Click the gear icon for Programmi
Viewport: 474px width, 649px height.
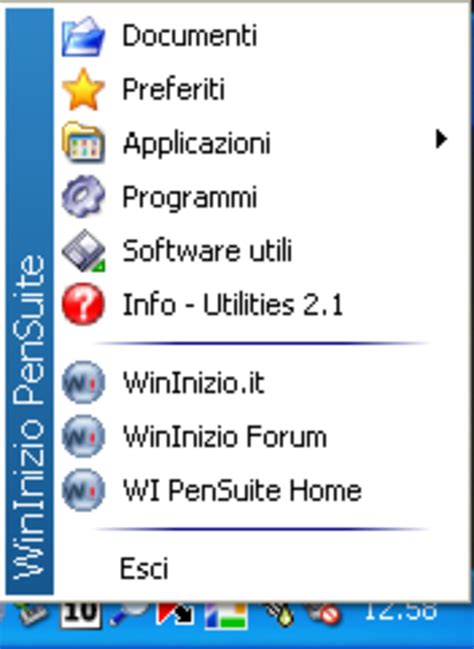pyautogui.click(x=83, y=196)
